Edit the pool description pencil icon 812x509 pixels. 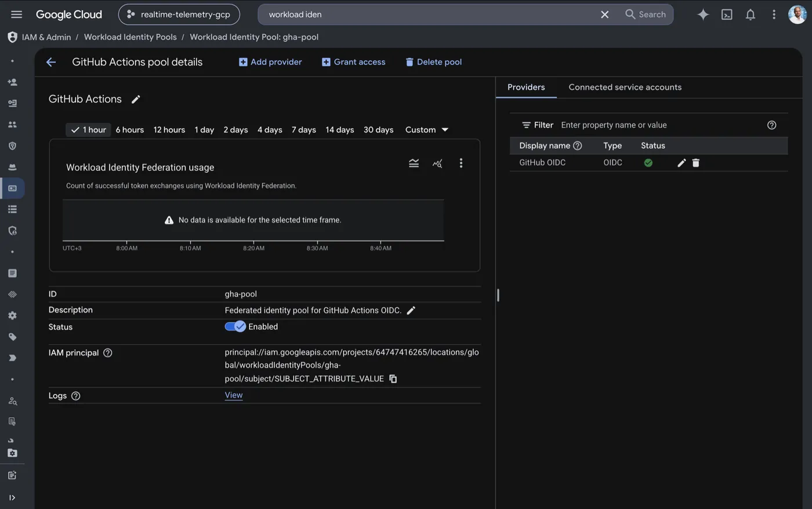coord(411,310)
